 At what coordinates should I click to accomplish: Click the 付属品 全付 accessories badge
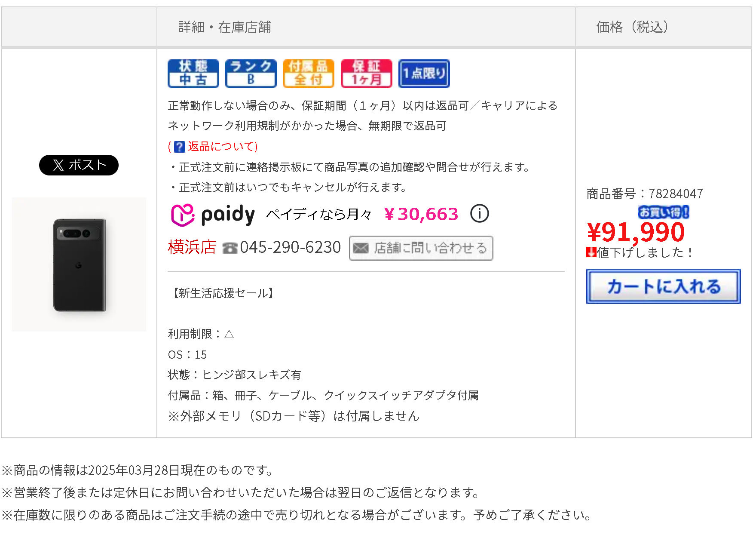[x=308, y=74]
